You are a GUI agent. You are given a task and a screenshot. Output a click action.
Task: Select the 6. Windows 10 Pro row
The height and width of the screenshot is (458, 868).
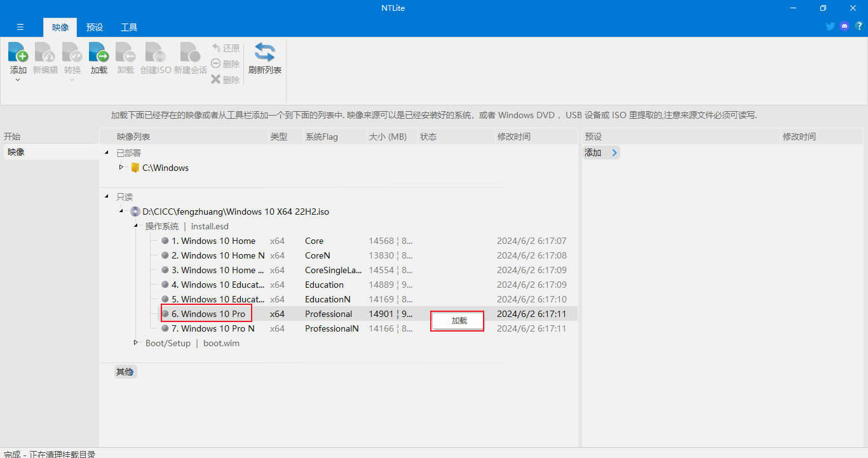pyautogui.click(x=367, y=314)
